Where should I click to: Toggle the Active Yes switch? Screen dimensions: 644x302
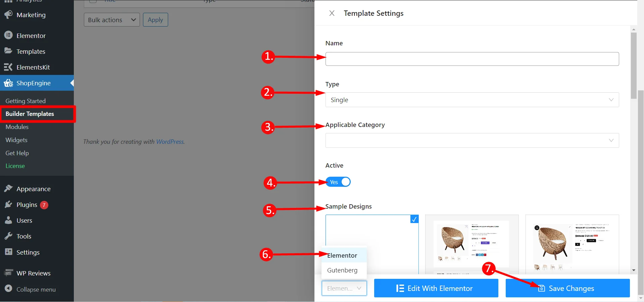click(x=338, y=182)
